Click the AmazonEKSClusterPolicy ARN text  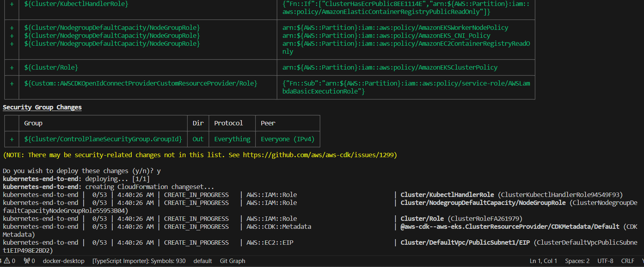390,68
